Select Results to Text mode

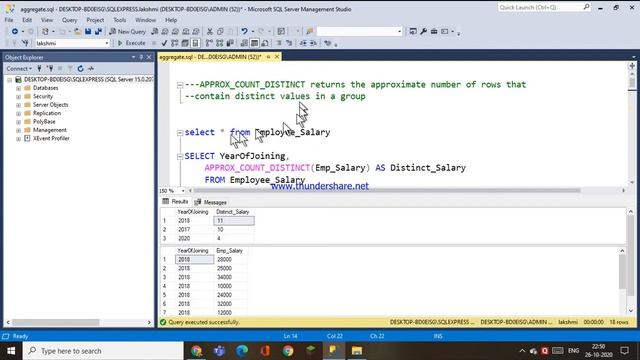(244, 43)
